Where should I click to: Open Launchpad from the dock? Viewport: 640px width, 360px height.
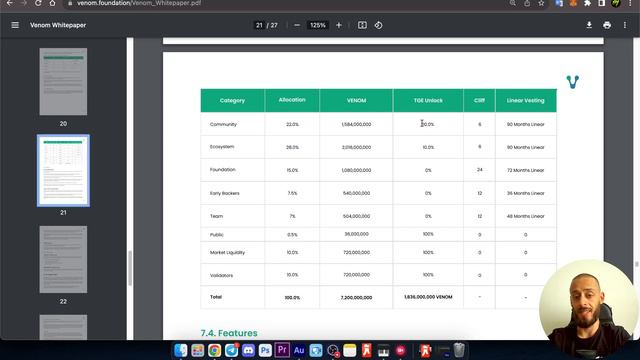(198, 350)
